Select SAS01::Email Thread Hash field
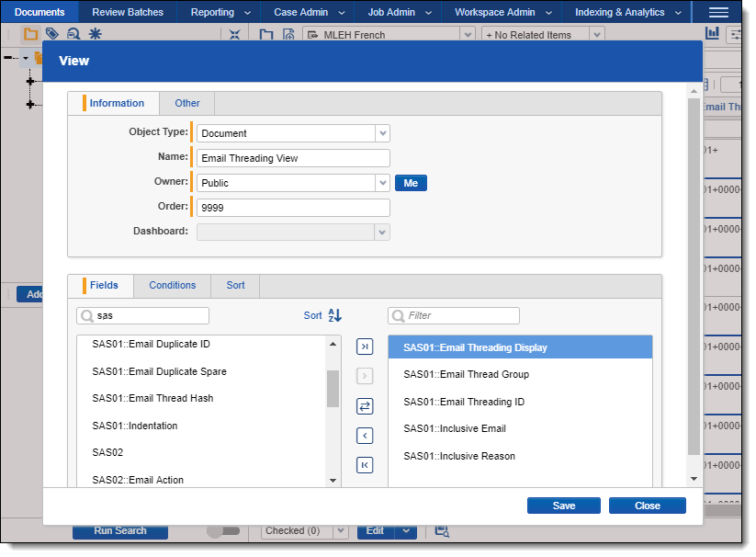The width and height of the screenshot is (756, 557). pos(152,398)
